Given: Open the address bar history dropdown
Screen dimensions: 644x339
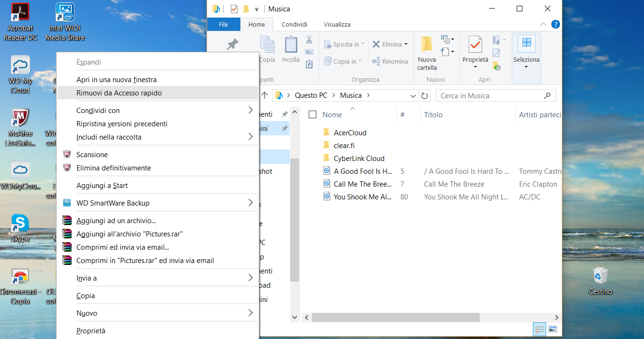Looking at the screenshot, I should pos(413,95).
